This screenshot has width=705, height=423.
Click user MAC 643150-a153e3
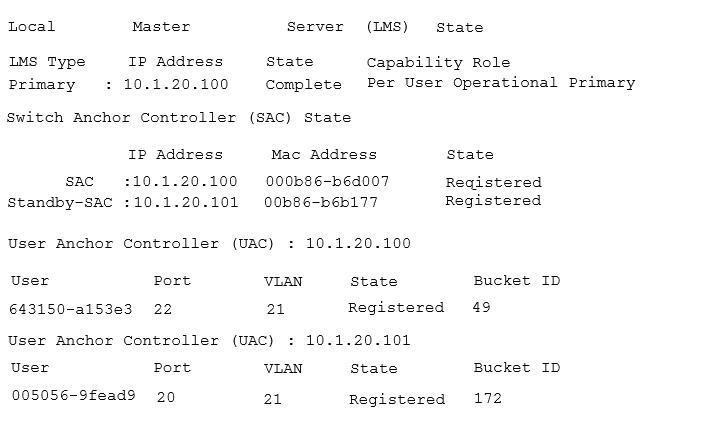pos(71,309)
